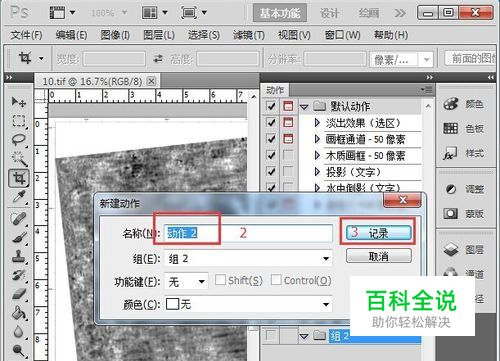Click the 基本功能 workspace button
Image resolution: width=500 pixels, height=361 pixels.
coord(280,13)
